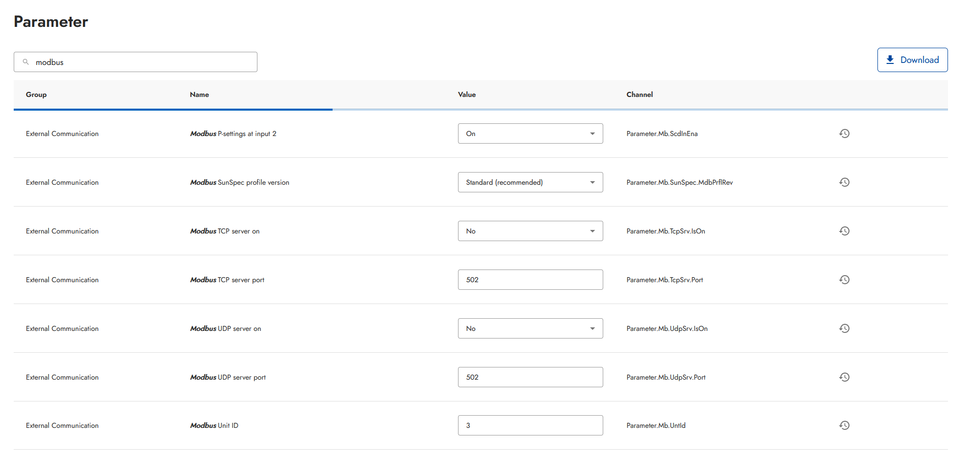Edit the Modbus Unit ID value

tap(530, 425)
